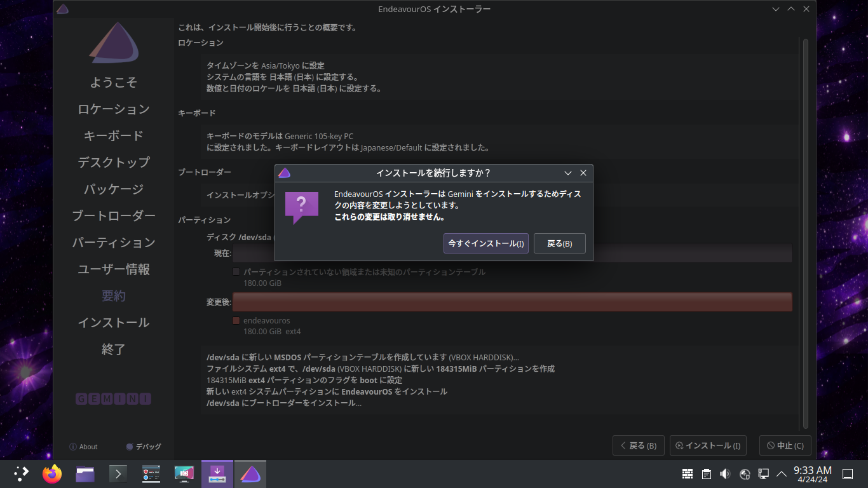Click the キーボード section heading in the summary
The height and width of the screenshot is (488, 868).
point(197,113)
